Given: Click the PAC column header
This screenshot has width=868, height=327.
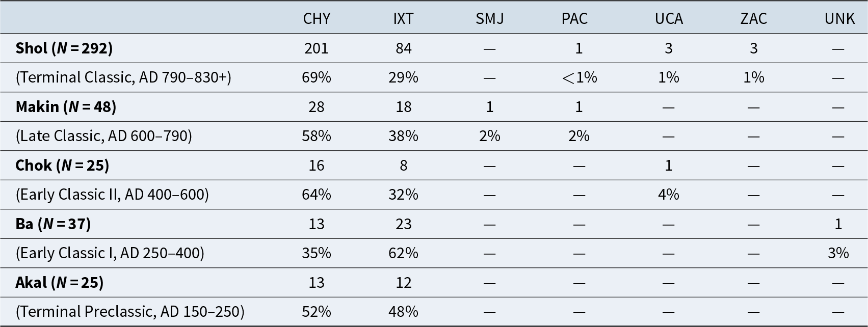Looking at the screenshot, I should 574,19.
